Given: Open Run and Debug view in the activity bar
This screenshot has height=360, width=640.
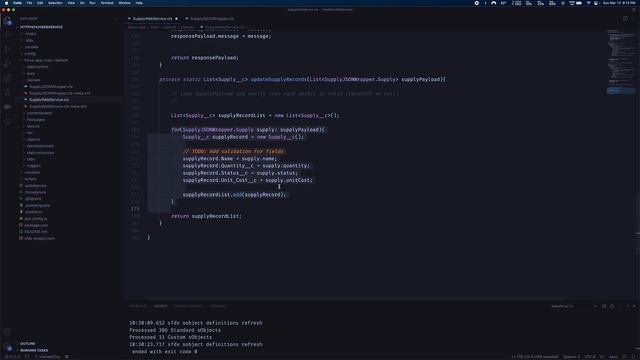Looking at the screenshot, I should tap(7, 64).
